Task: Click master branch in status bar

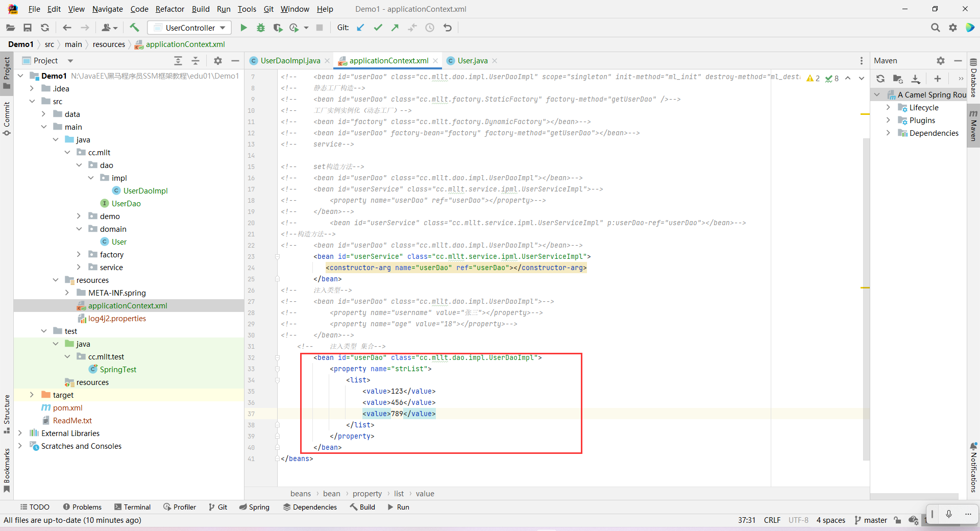Action: [x=871, y=520]
